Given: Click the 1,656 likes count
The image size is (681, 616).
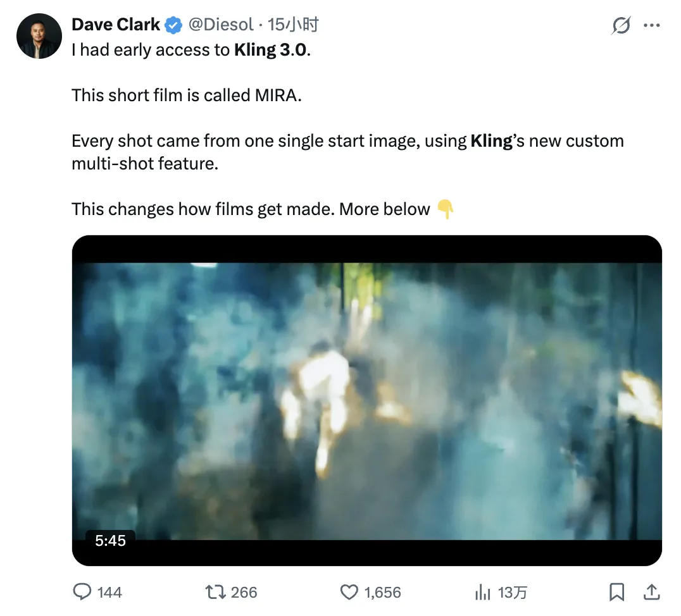Looking at the screenshot, I should (383, 593).
